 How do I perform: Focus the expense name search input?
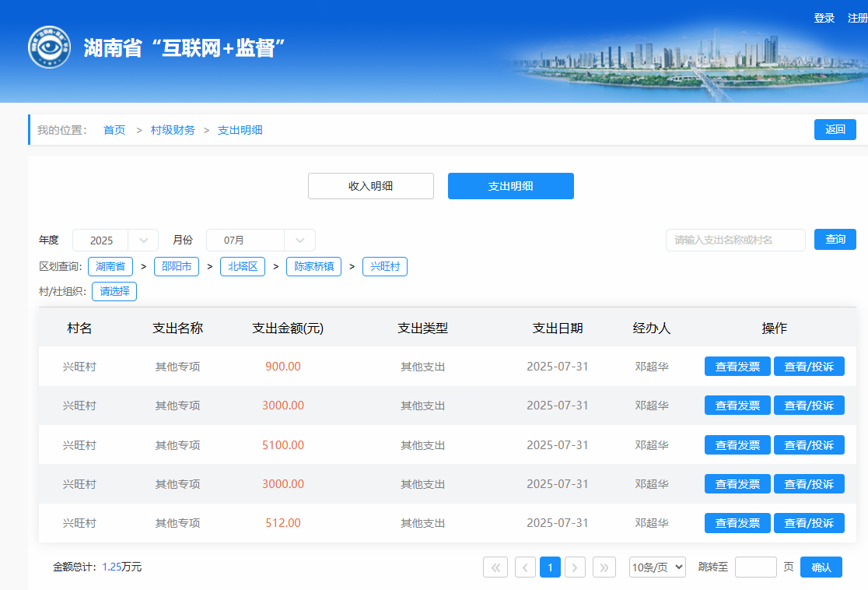pyautogui.click(x=735, y=241)
